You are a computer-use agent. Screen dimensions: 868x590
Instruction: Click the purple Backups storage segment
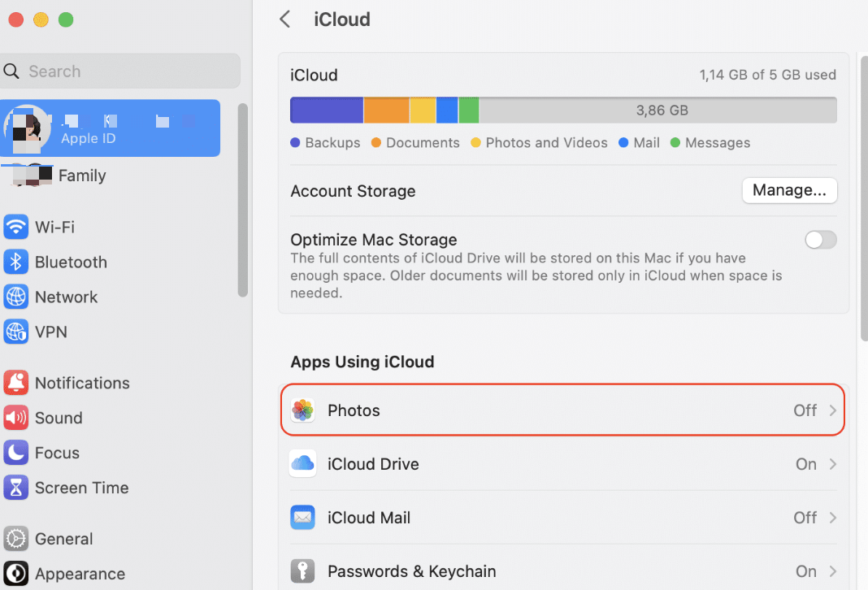point(327,110)
